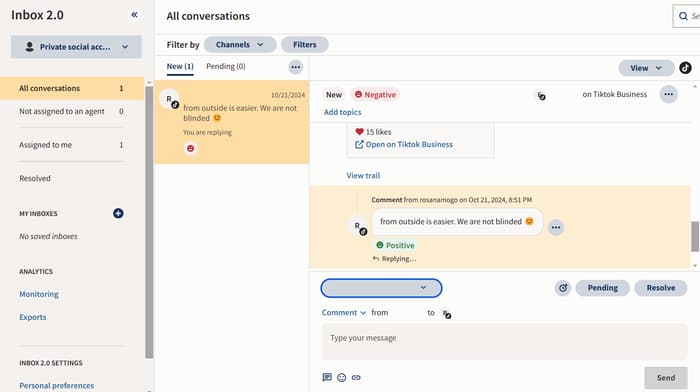Click negative sentiment icon on conversation card
The width and height of the screenshot is (700, 392).
coord(191,148)
